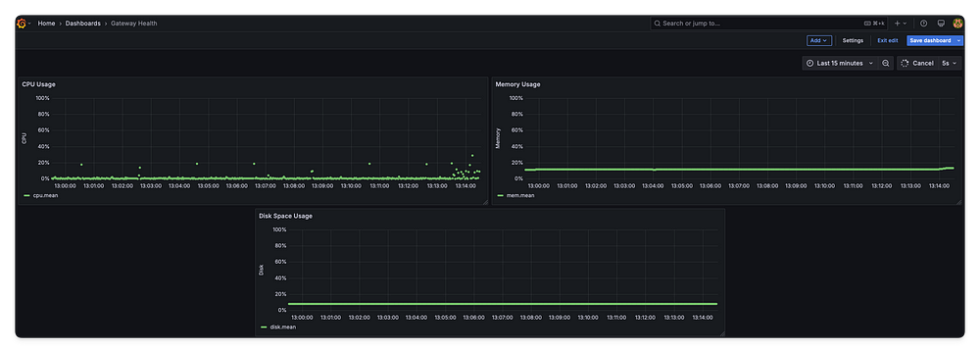Viewport: 980px width, 353px height.
Task: Click the CPU Usage panel resize handle
Action: tap(485, 202)
